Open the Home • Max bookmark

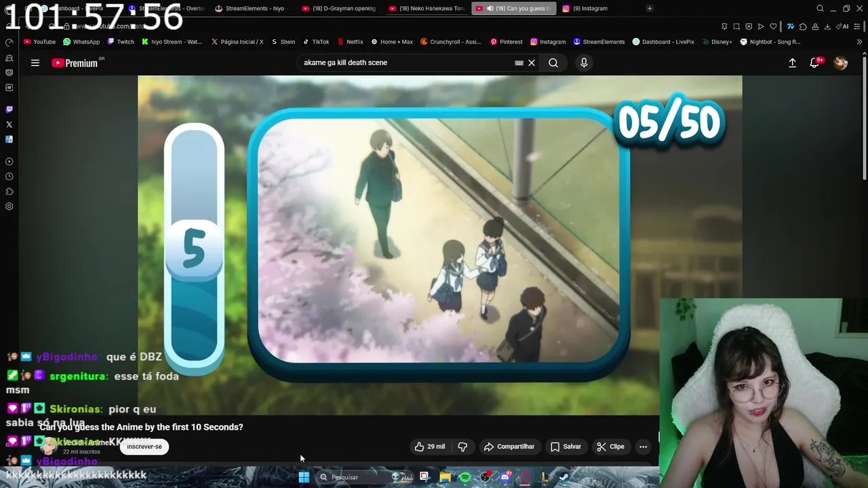click(392, 42)
